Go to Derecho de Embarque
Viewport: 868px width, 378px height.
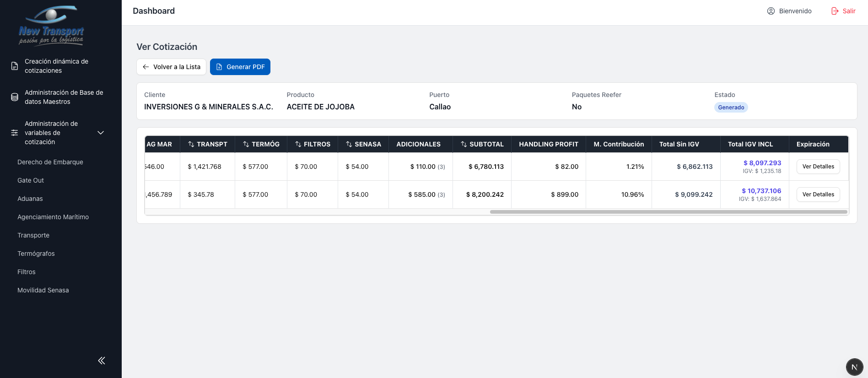(x=50, y=162)
